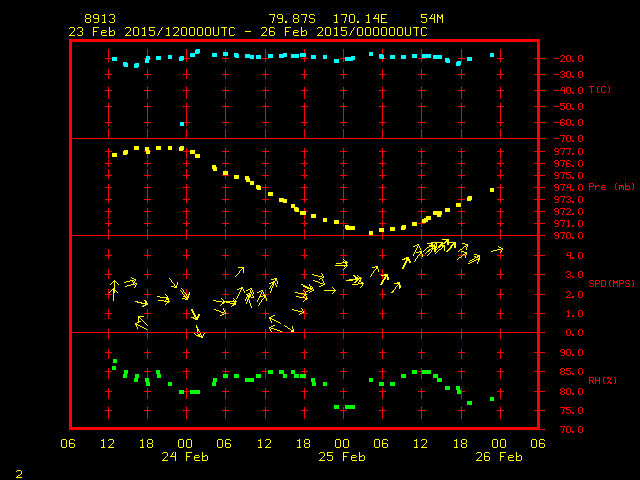
Task: Click the SPD(MPS) wind speed axis label
Action: (611, 283)
